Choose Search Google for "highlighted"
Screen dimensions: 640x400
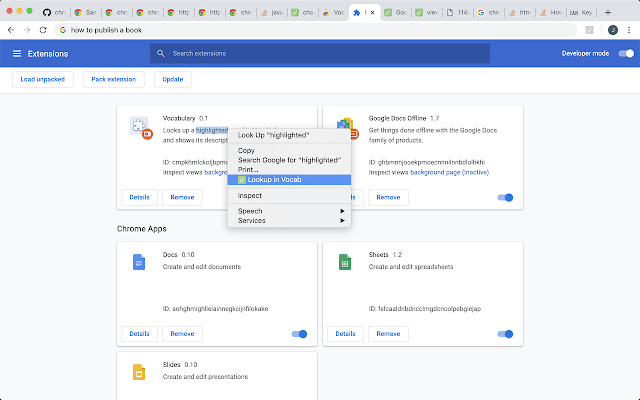click(289, 160)
